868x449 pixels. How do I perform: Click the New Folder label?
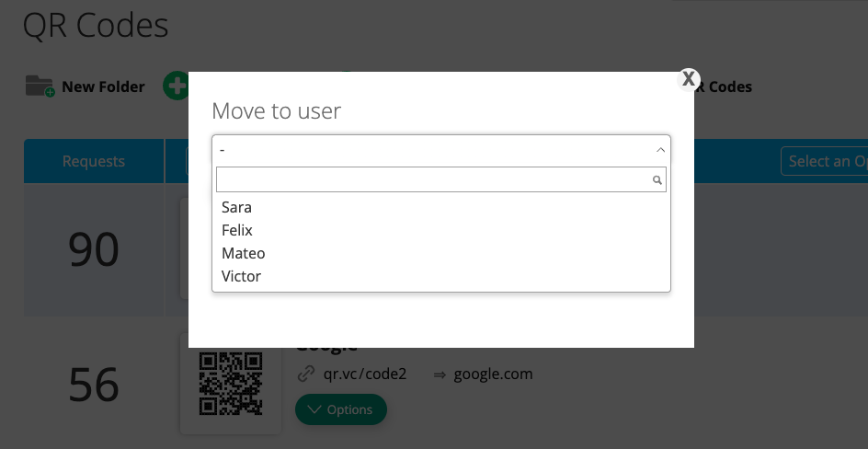pos(103,86)
